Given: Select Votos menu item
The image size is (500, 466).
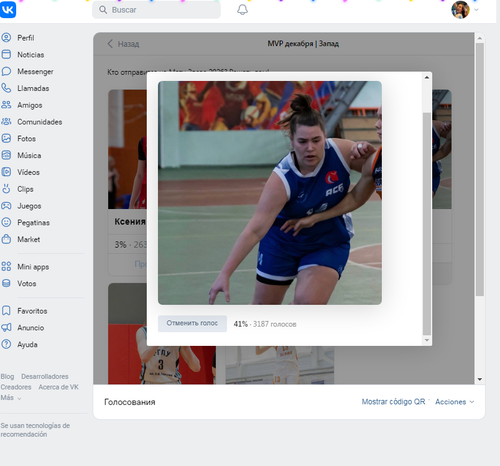Looking at the screenshot, I should pyautogui.click(x=27, y=284).
